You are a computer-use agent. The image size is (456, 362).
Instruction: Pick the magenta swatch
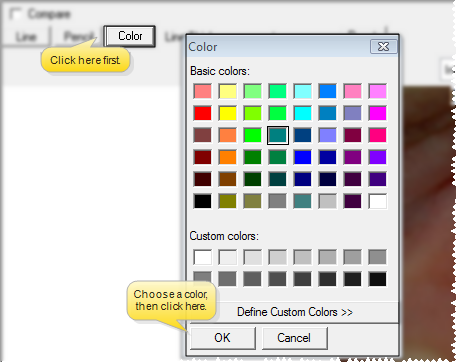pyautogui.click(x=378, y=113)
